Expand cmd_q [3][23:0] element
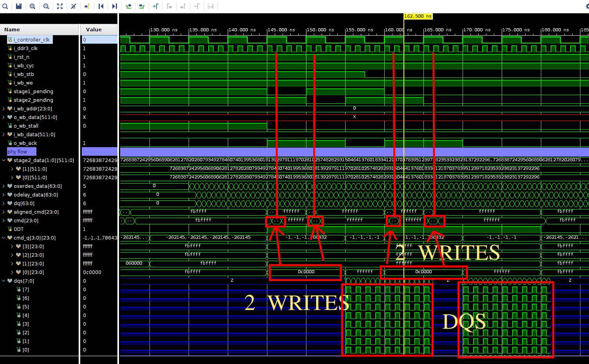This screenshot has height=364, width=589. (12, 247)
